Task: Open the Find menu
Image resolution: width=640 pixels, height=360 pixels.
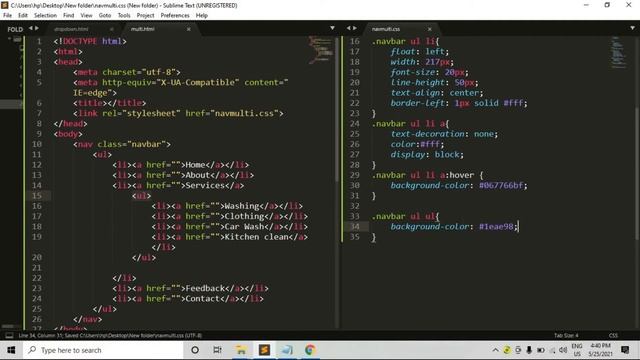Action: pyautogui.click(x=69, y=16)
